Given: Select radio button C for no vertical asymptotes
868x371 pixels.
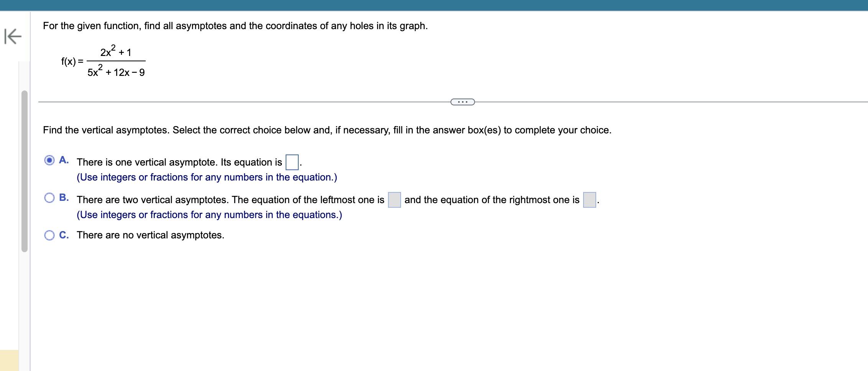Looking at the screenshot, I should pyautogui.click(x=50, y=235).
